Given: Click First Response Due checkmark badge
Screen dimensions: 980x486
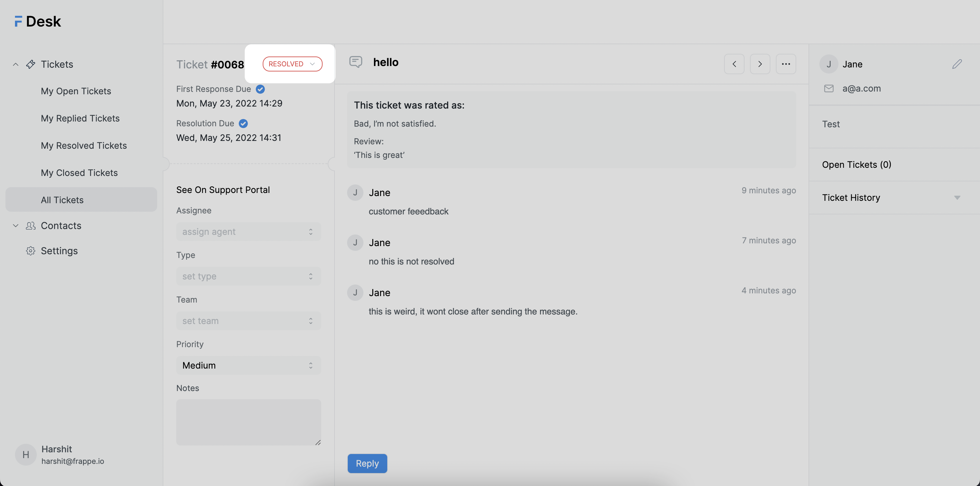Looking at the screenshot, I should (260, 89).
